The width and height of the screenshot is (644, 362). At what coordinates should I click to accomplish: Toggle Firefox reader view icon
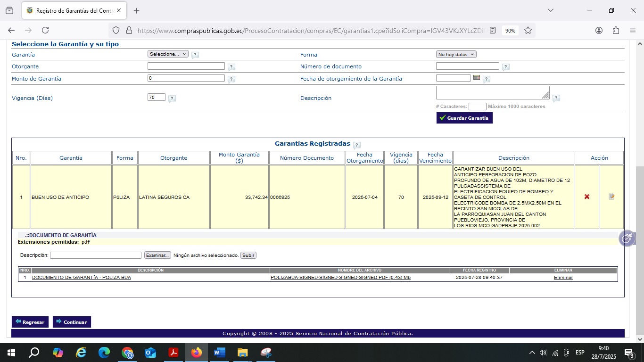pos(493,30)
